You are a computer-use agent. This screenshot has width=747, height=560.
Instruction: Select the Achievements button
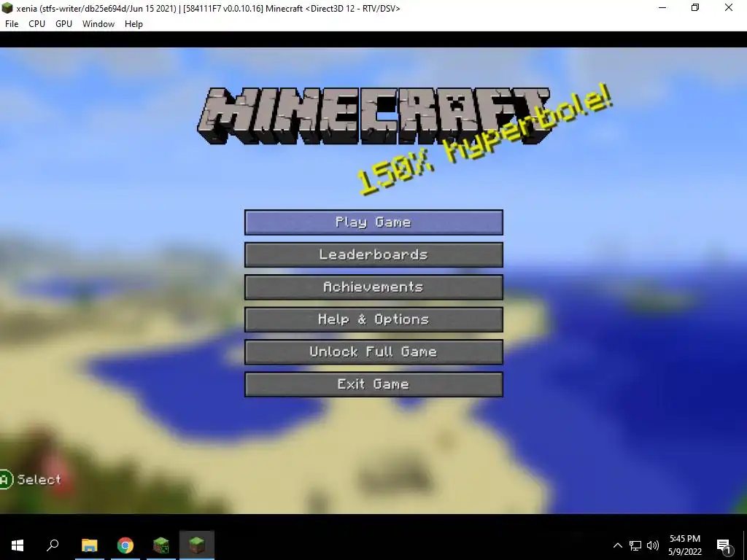(373, 287)
